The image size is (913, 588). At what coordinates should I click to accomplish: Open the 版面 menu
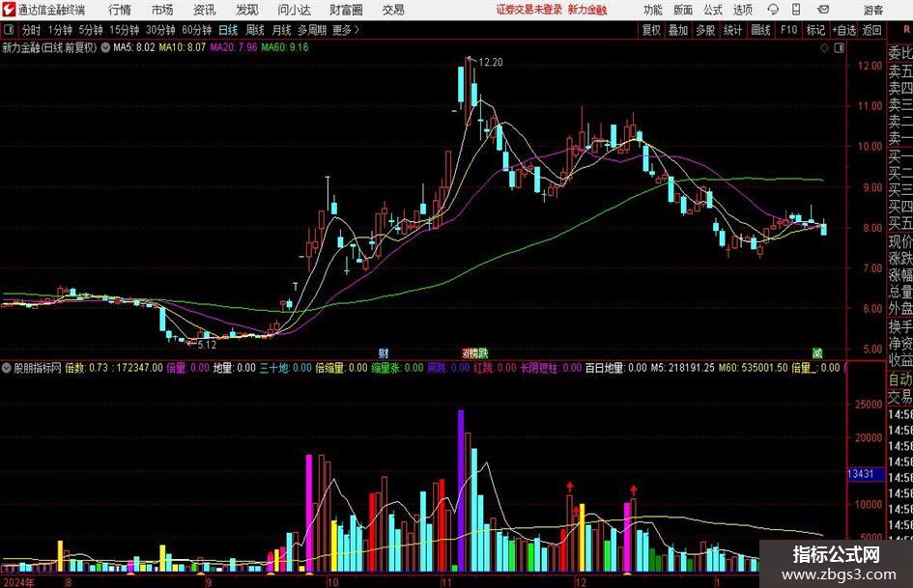click(x=683, y=10)
